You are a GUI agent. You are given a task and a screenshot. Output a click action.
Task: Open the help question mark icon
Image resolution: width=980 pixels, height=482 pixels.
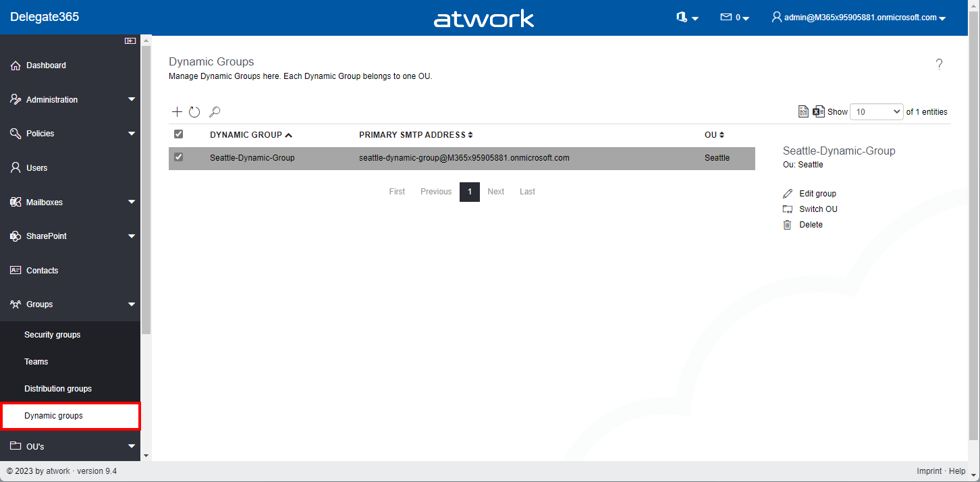(939, 65)
